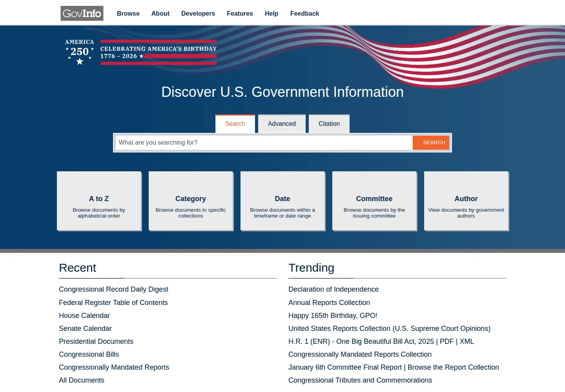
Task: Open United States Reports Collection link
Action: 389,328
